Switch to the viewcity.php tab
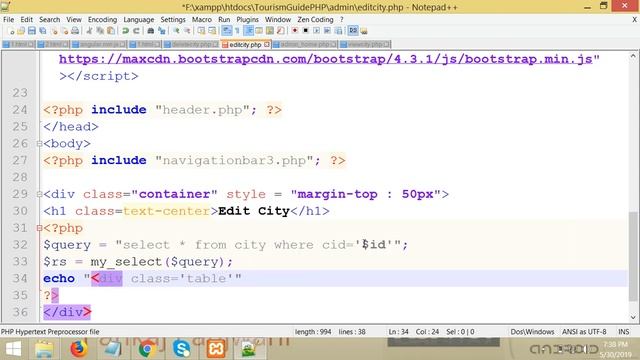Viewport: 640px width, 360px height. [365, 44]
